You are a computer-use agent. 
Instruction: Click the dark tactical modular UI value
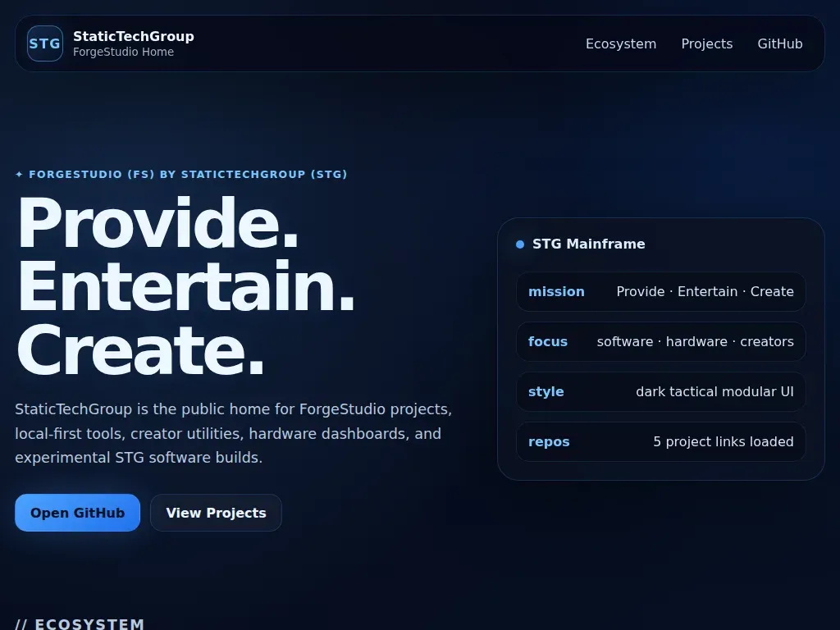(x=714, y=391)
